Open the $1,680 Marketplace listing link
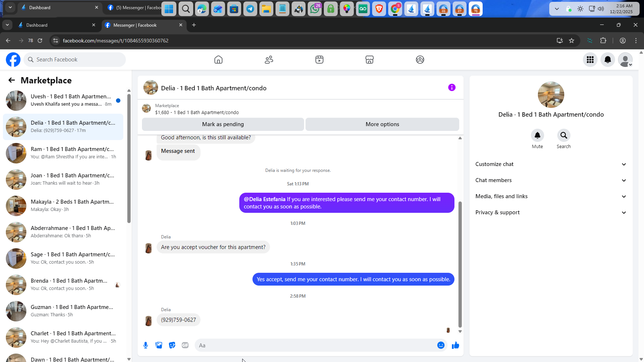Image resolution: width=644 pixels, height=362 pixels. 197,113
